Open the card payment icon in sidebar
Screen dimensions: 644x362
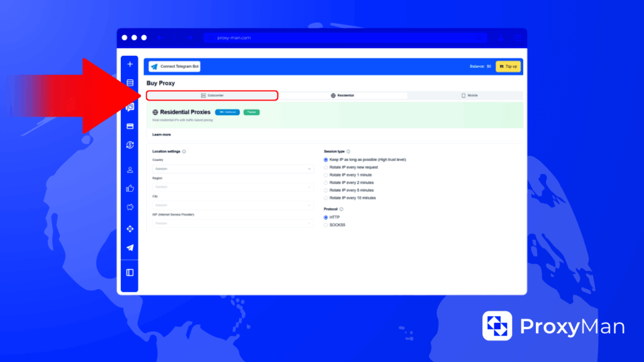(130, 126)
